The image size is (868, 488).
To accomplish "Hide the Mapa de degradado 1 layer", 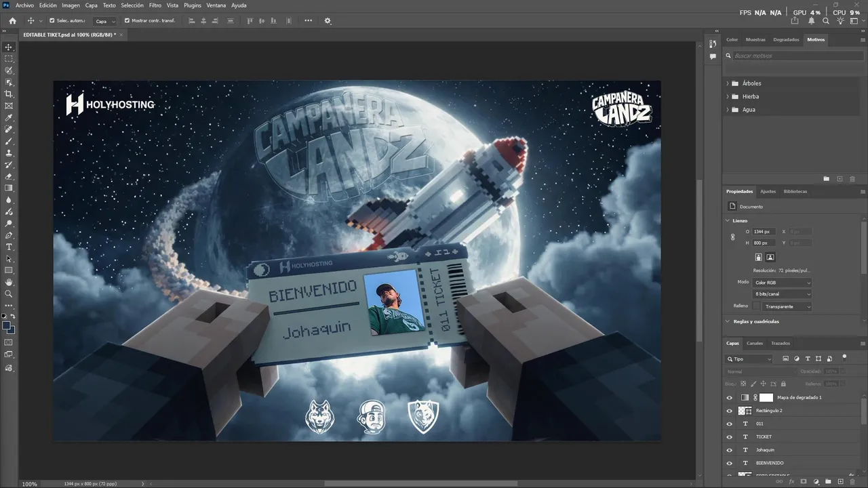I will (730, 398).
